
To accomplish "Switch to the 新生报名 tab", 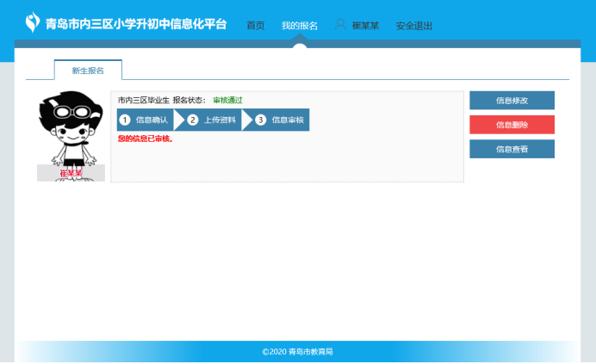I will tap(88, 71).
